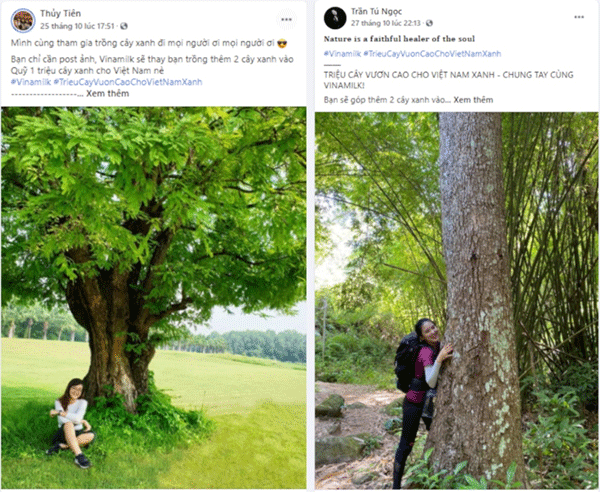Click #TrieuCayVuonCaoChoVietNamXanh in Thủy Tiên's post
This screenshot has height=492, width=600.
[x=128, y=82]
